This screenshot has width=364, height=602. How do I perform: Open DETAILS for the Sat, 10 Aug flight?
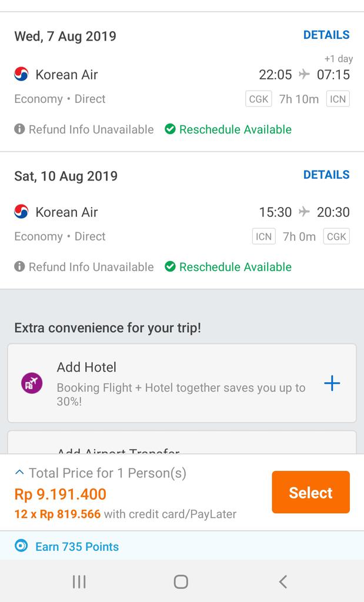[326, 175]
